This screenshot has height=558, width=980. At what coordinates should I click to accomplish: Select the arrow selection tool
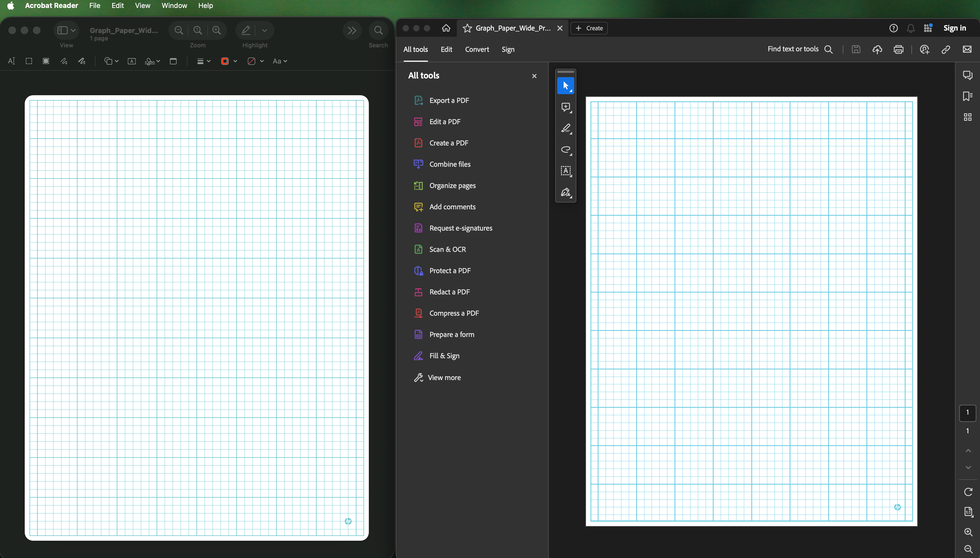566,85
